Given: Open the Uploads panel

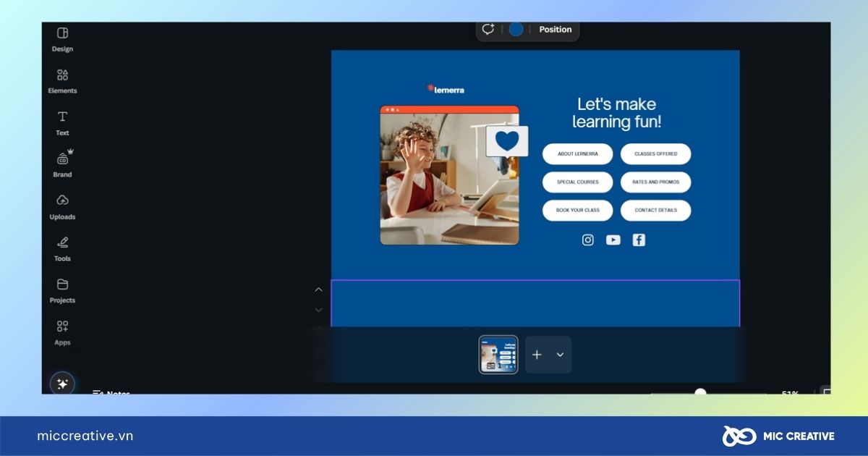Looking at the screenshot, I should click(x=62, y=206).
